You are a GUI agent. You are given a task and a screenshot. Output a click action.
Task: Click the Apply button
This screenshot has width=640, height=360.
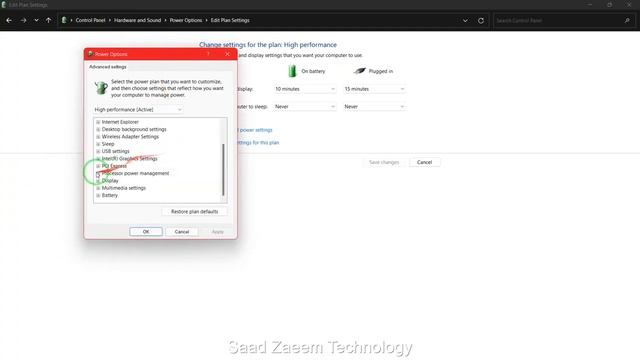point(218,231)
